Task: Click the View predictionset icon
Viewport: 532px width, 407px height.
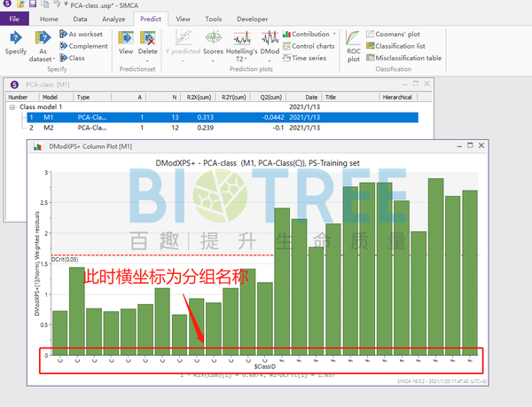Action: point(126,37)
